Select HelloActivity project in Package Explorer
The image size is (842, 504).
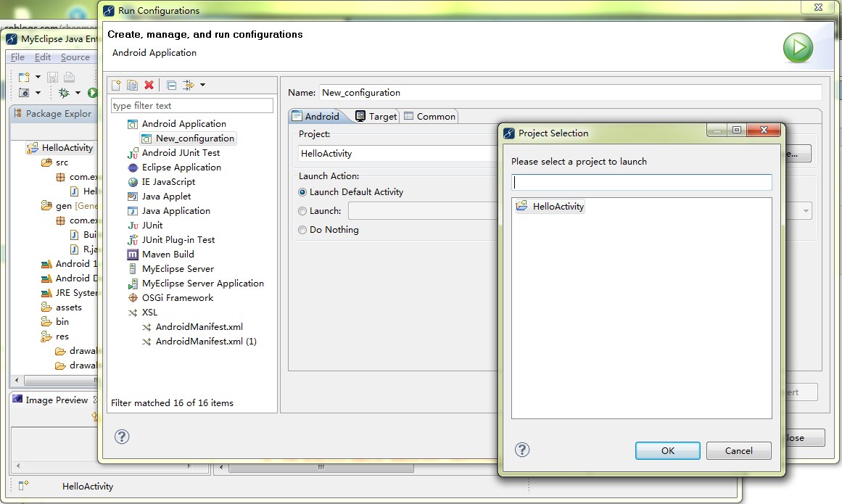tap(59, 148)
